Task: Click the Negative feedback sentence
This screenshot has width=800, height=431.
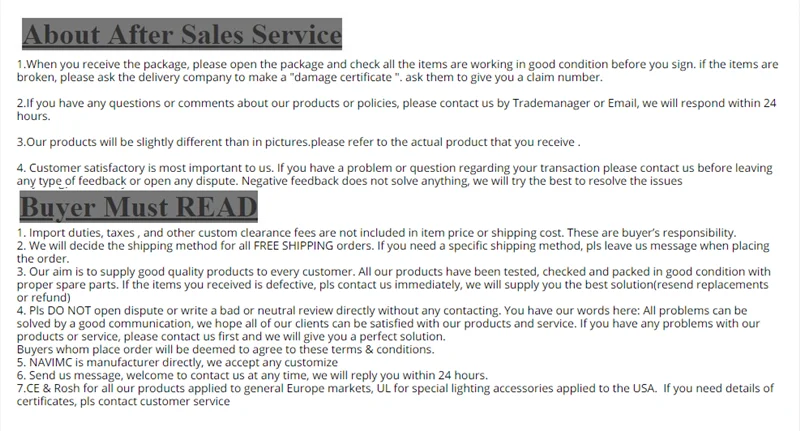Action: (462, 181)
